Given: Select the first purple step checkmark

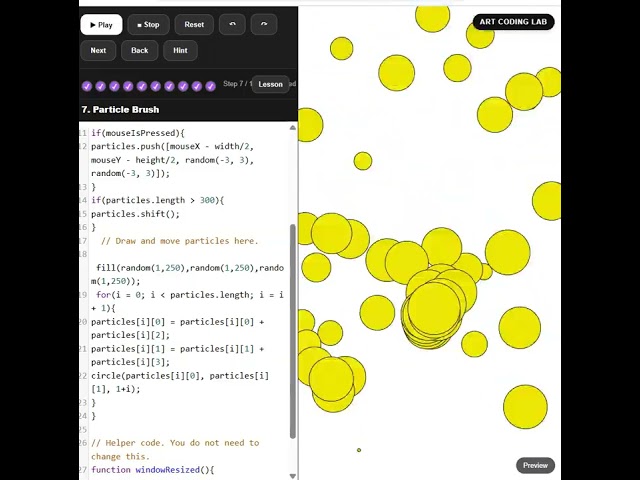Looking at the screenshot, I should [x=87, y=86].
